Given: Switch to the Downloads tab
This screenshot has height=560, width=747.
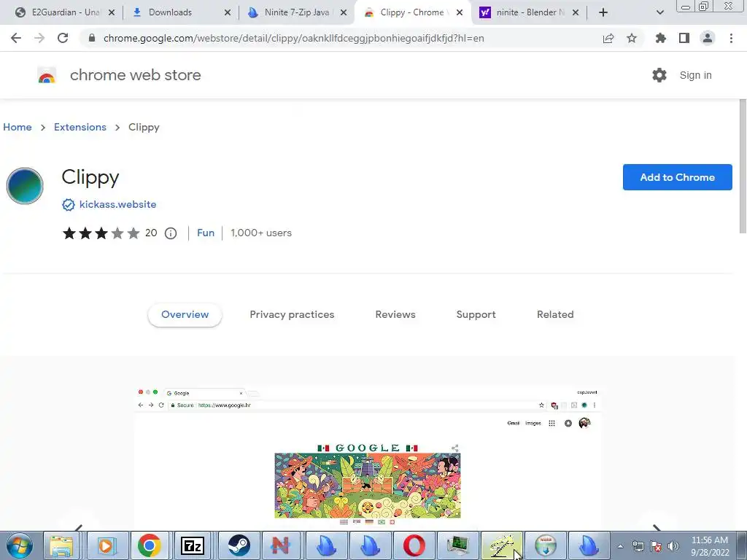Looking at the screenshot, I should 181,12.
